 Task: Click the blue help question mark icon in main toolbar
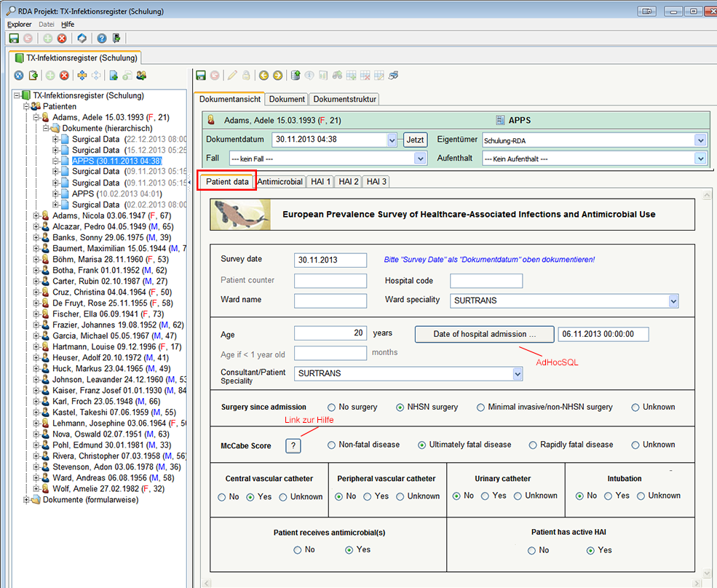click(x=102, y=39)
